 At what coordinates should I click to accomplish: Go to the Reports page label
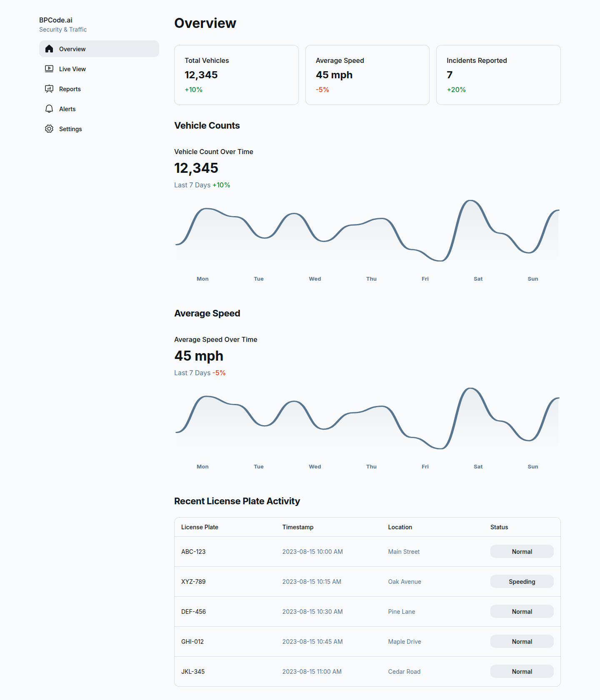tap(70, 89)
